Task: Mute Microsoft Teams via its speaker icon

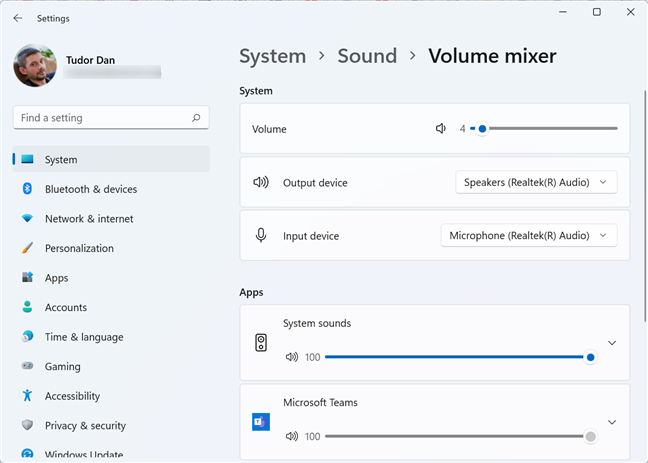Action: point(292,436)
